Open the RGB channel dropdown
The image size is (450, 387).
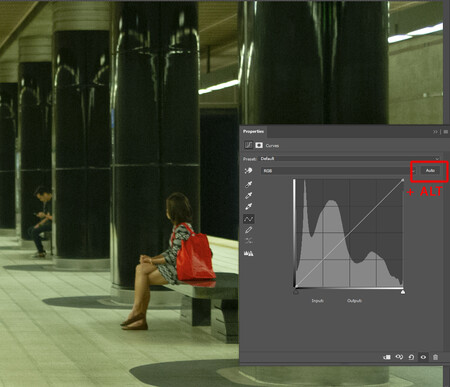338,171
